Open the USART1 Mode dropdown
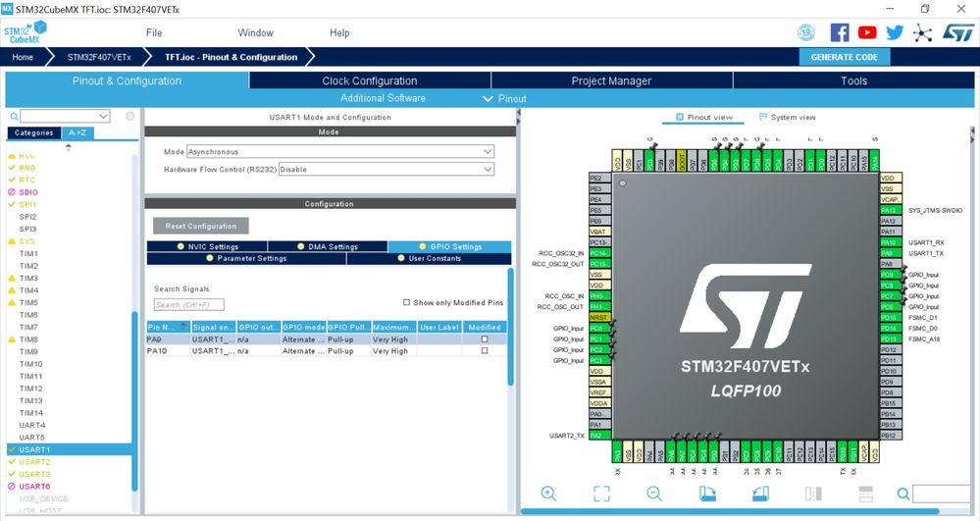Image resolution: width=980 pixels, height=521 pixels. coord(340,151)
